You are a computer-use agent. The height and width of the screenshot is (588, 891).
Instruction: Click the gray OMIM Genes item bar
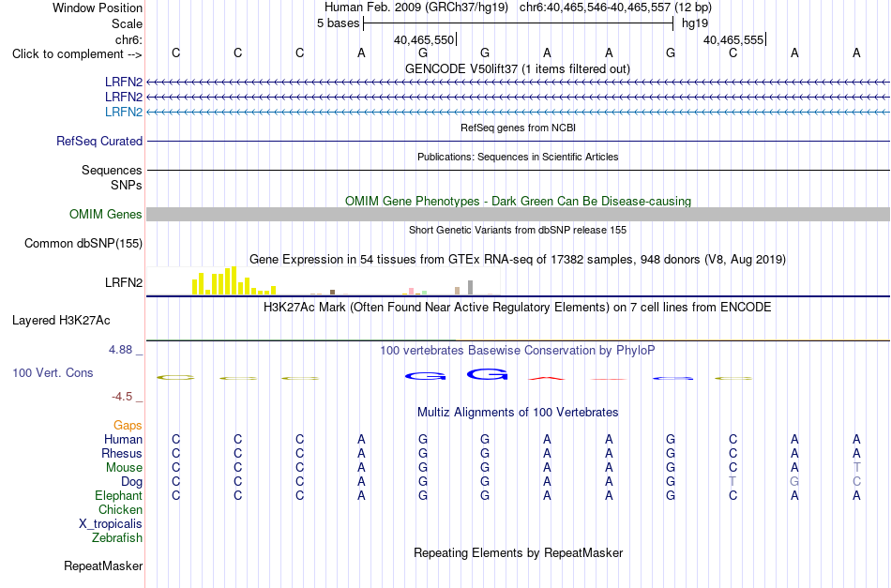pos(518,214)
